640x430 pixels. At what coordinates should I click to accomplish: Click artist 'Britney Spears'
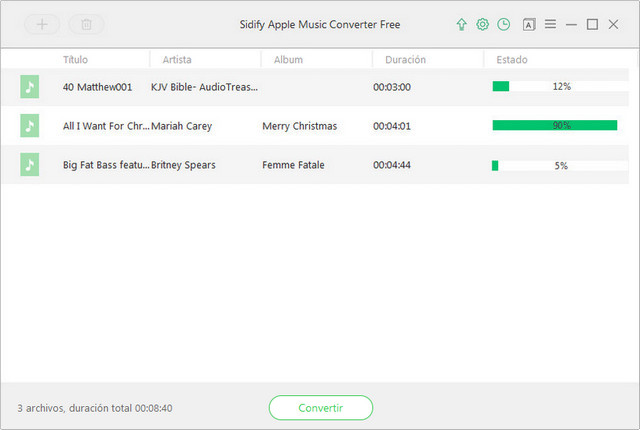183,165
